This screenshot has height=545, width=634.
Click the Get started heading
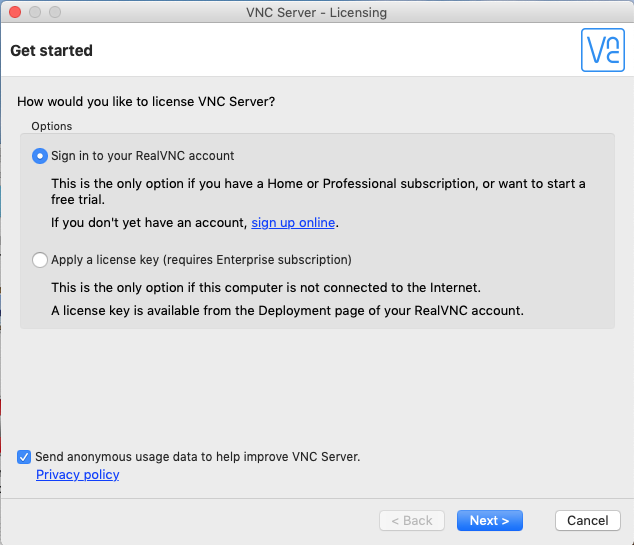point(51,51)
